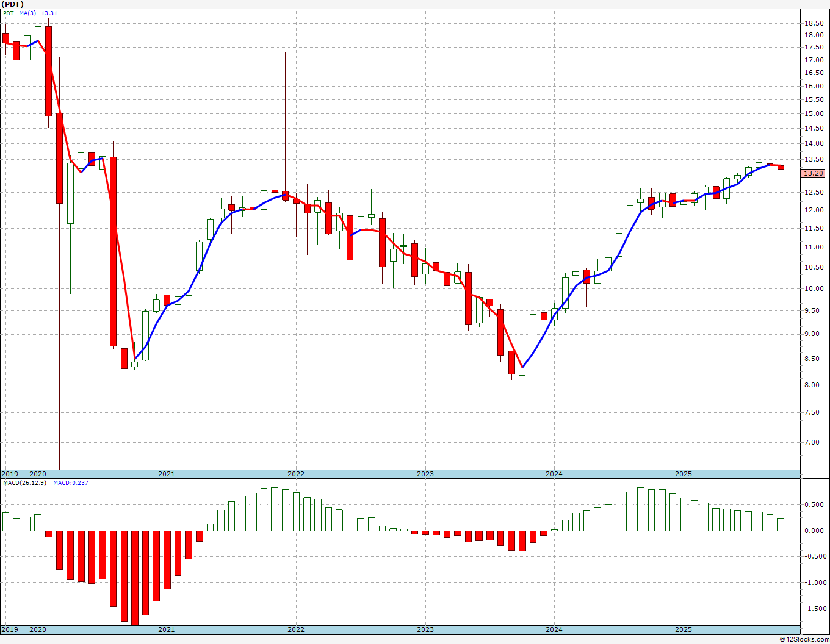
Task: Click the 14.00 price axis label
Action: coord(813,143)
